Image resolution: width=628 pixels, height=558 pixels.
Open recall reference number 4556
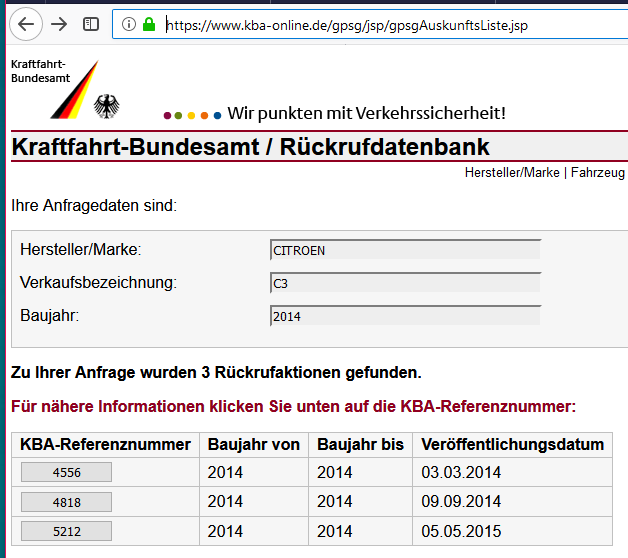coord(66,472)
